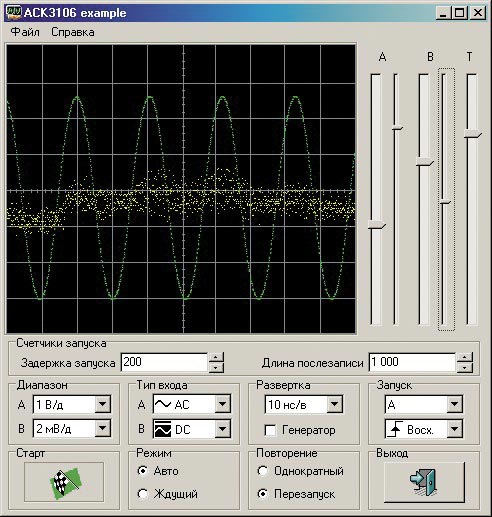The width and height of the screenshot is (492, 517).
Task: Decrease trigger delay with down arrow
Action: (x=216, y=367)
